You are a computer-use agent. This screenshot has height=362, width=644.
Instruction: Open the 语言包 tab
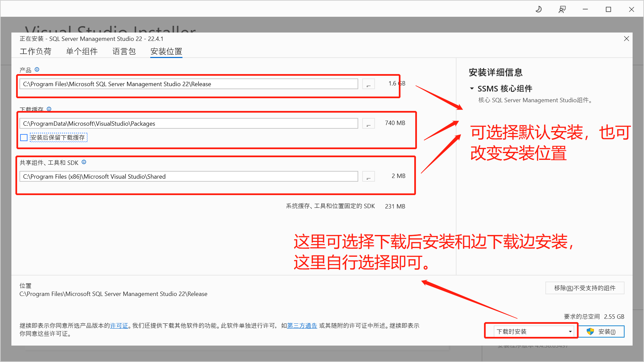124,51
